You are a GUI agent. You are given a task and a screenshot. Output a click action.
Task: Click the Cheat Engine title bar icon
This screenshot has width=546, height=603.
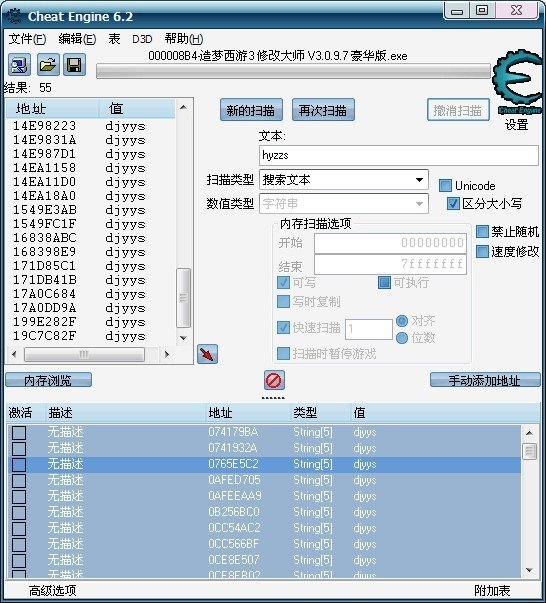(14, 16)
